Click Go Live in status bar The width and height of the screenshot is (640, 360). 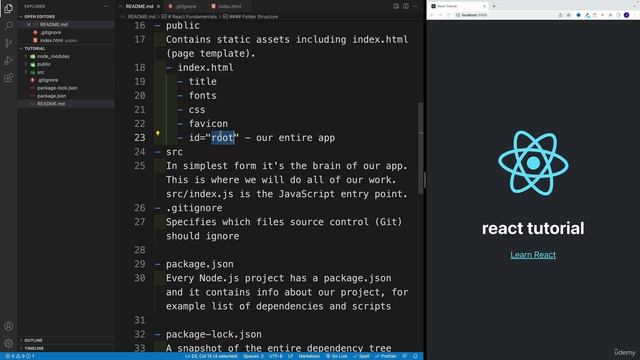pyautogui.click(x=337, y=356)
